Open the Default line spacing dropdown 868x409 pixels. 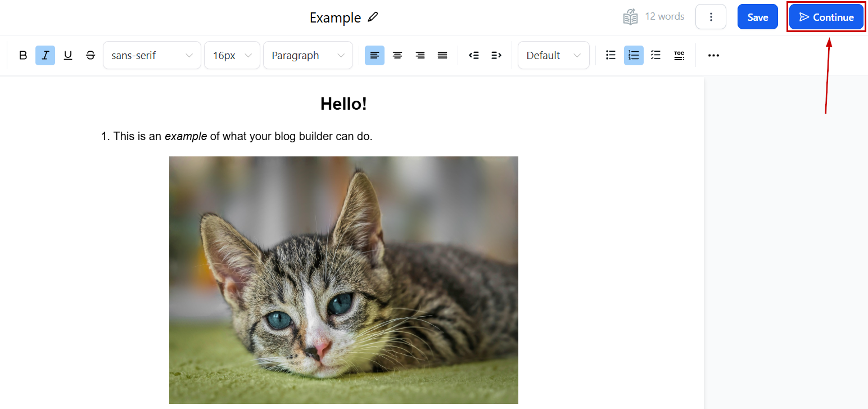[x=554, y=55]
